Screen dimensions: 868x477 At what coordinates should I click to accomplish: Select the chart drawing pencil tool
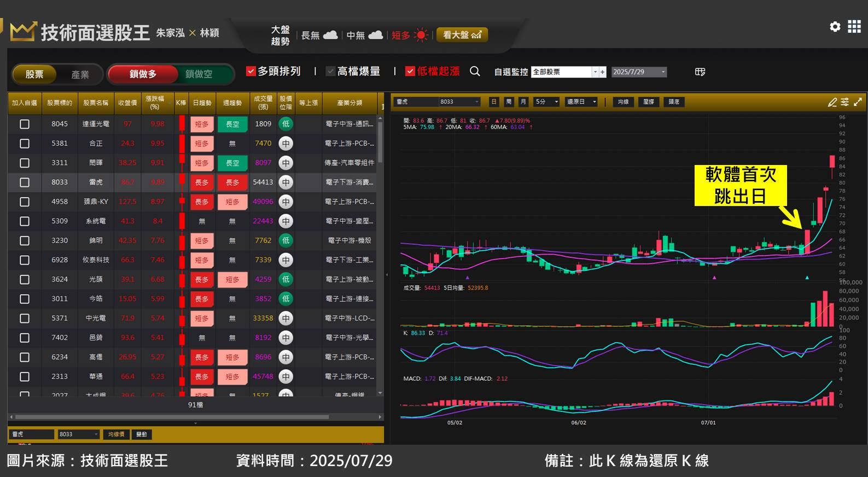click(x=832, y=102)
